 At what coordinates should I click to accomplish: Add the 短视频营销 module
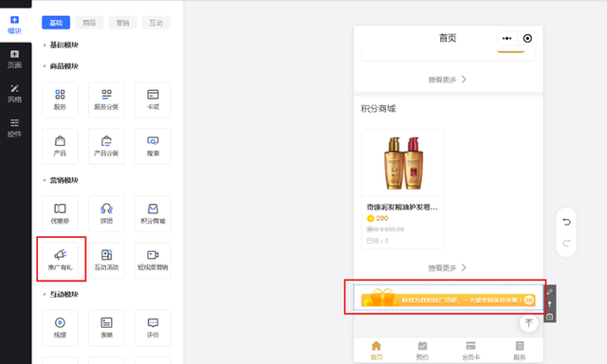[x=153, y=261]
